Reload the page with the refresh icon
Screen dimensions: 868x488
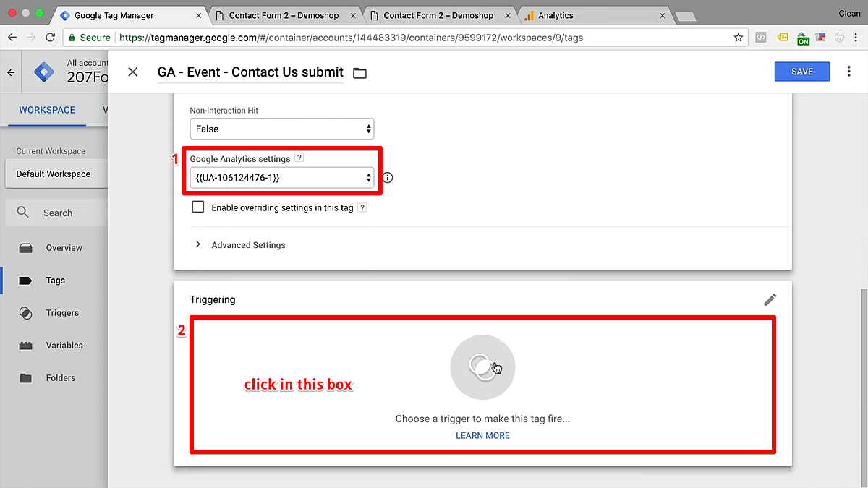pyautogui.click(x=50, y=38)
